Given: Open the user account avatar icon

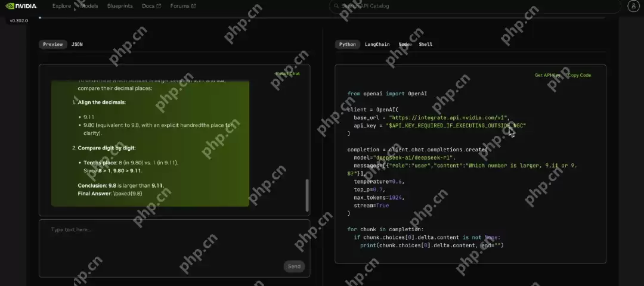Looking at the screenshot, I should (x=633, y=6).
